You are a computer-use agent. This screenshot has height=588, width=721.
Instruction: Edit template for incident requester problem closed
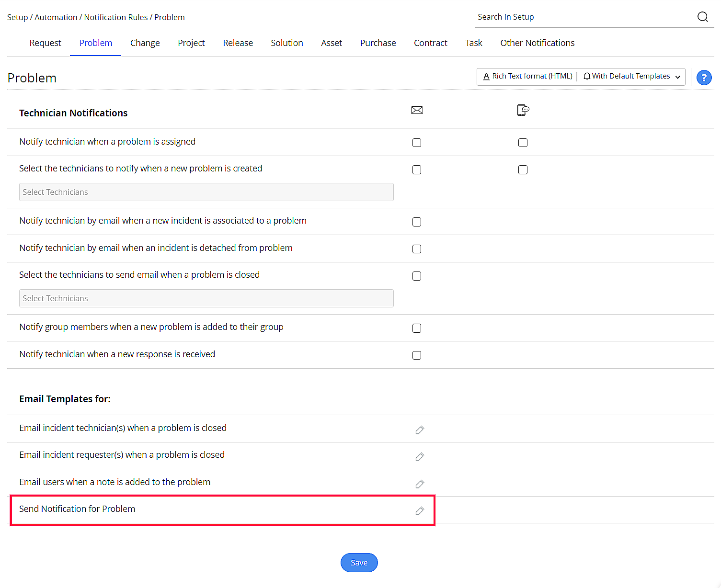tap(420, 457)
